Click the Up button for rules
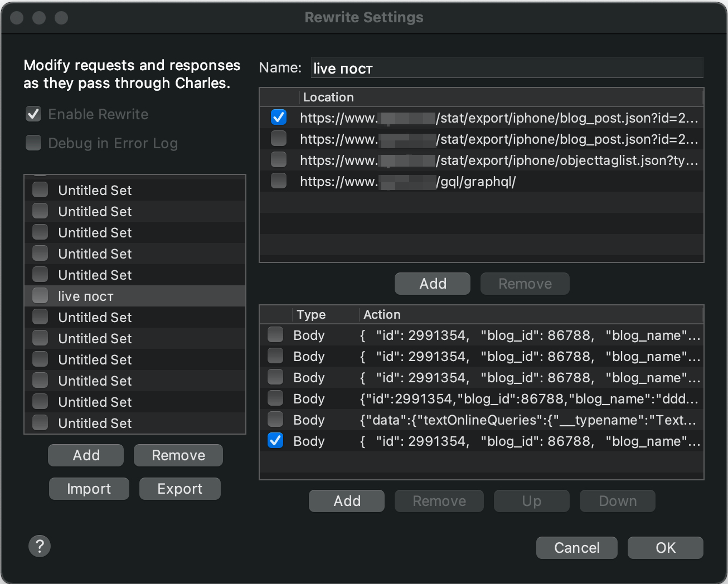This screenshot has width=728, height=584. point(532,501)
